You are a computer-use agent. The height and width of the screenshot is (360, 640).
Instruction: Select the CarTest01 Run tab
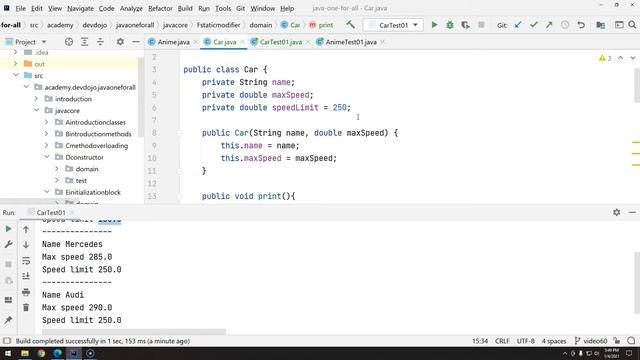[50, 212]
